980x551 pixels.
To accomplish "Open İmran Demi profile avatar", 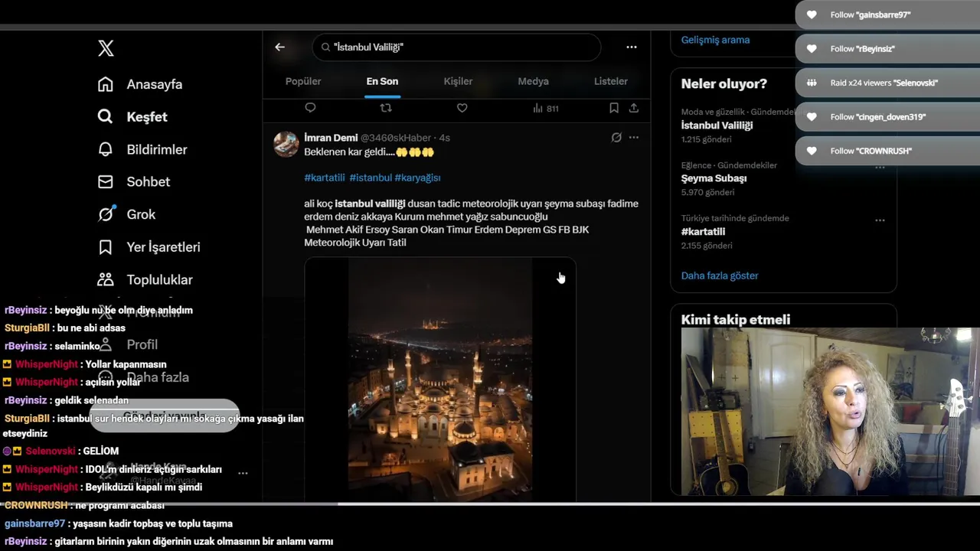I will click(286, 144).
